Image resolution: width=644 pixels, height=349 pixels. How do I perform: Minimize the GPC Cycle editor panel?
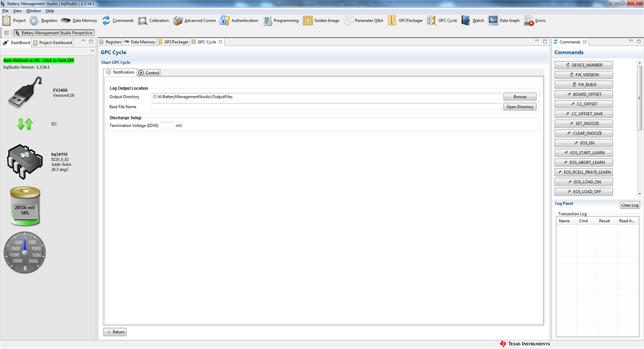[x=537, y=41]
